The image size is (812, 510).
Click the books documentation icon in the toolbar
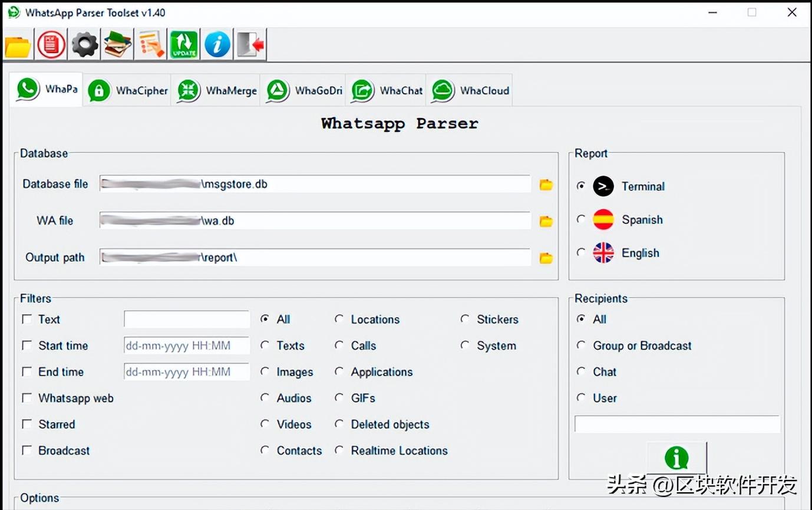point(117,44)
